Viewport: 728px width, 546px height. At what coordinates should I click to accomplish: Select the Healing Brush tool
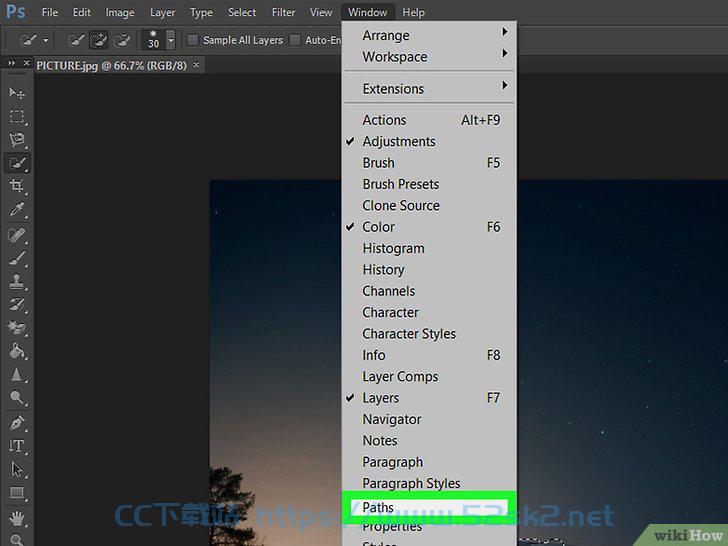(17, 235)
